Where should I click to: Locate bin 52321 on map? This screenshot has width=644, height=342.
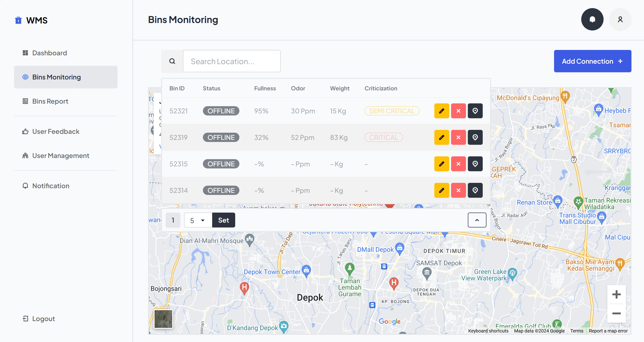(475, 111)
